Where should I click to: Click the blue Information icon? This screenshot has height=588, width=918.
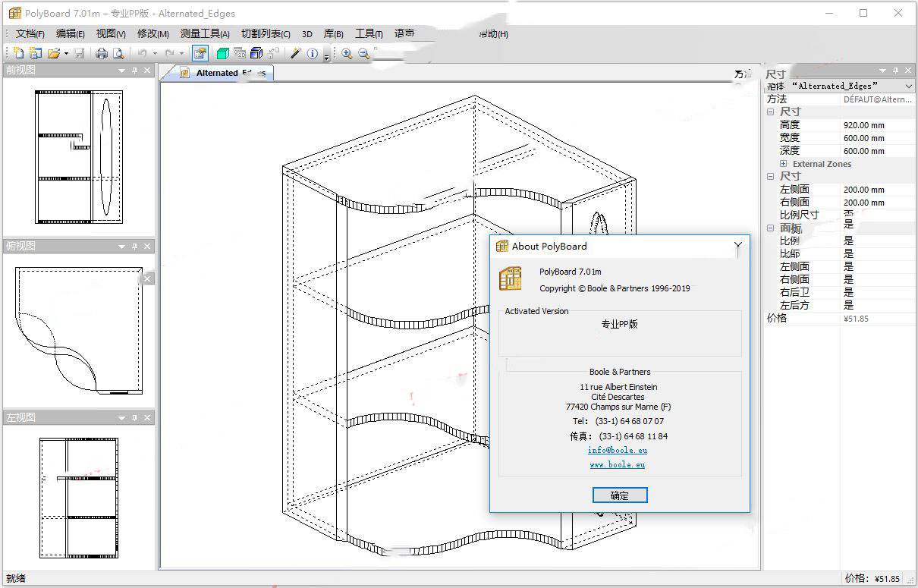(313, 53)
